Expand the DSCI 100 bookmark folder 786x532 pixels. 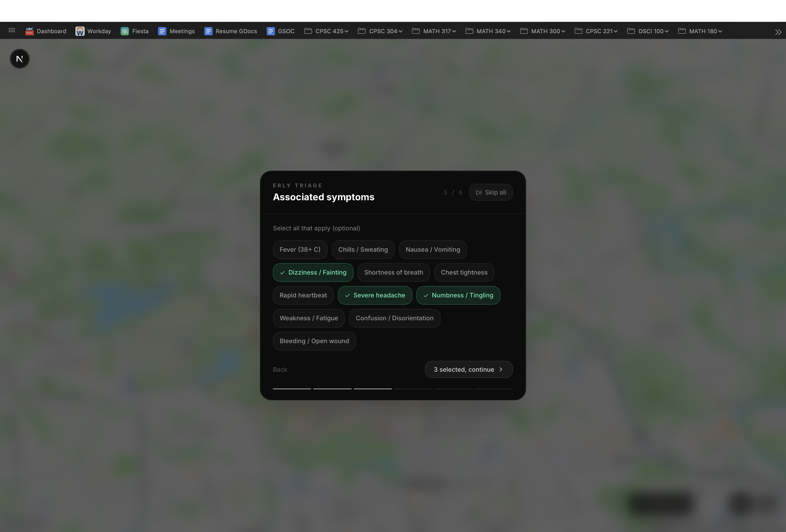pyautogui.click(x=648, y=31)
